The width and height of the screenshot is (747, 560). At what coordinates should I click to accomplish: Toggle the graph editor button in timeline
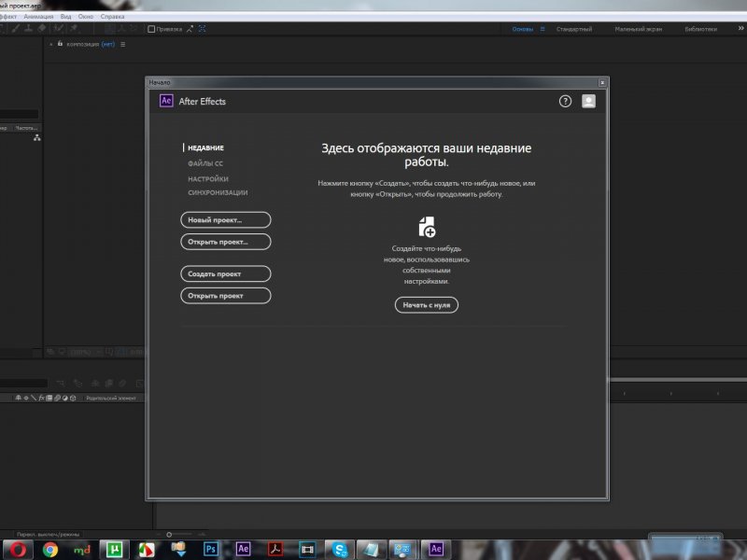[140, 383]
